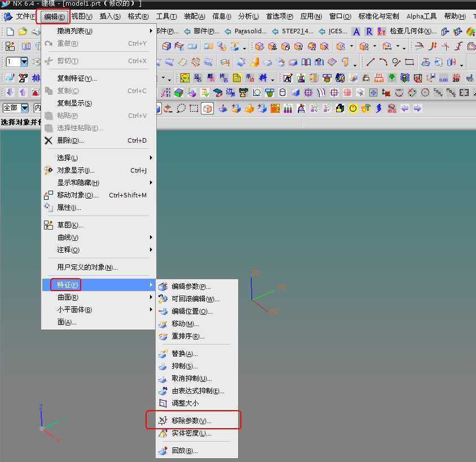Choose 删除 from the Edit menu

coord(99,140)
